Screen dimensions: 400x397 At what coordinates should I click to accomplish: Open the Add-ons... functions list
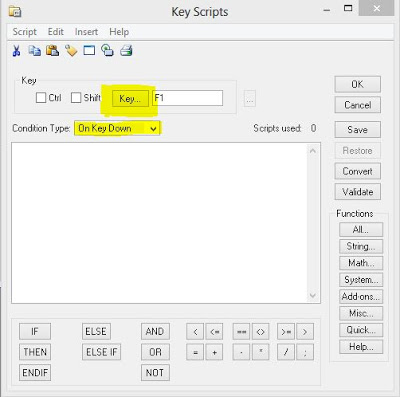coord(361,296)
